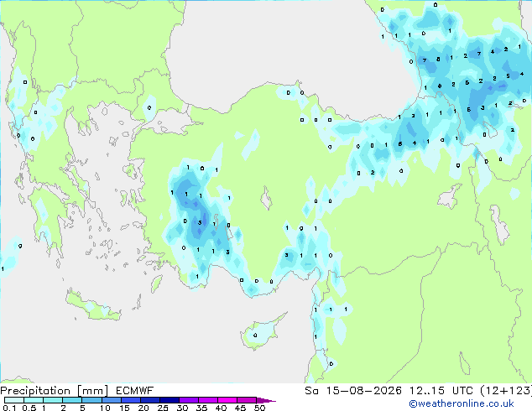The image size is (532, 411).
Task: Click the over-50 mm legend arrow tip
Action: click(x=266, y=400)
